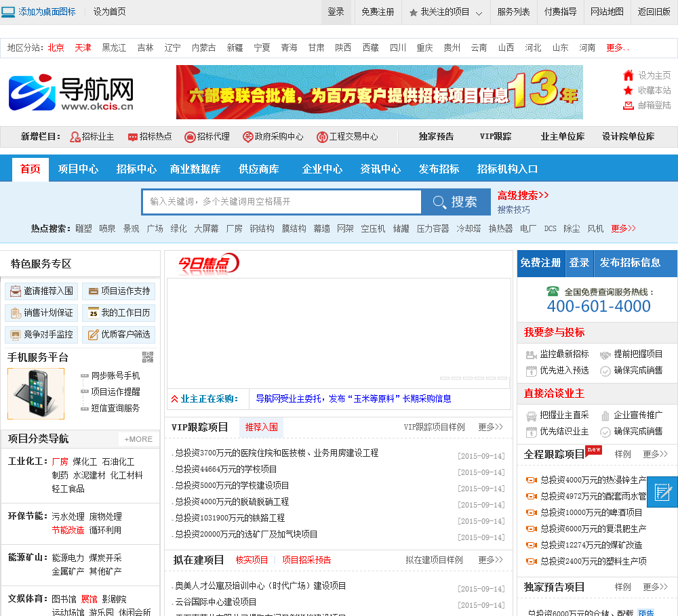Viewport: 678px width, 616px height.
Task: Switch to the 推荐入围 tab
Action: coord(261,427)
